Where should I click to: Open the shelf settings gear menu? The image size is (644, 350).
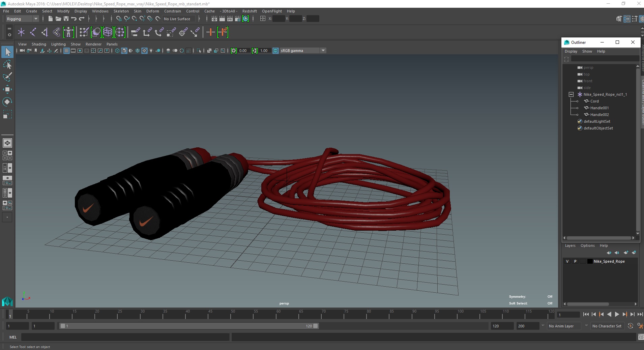9,35
